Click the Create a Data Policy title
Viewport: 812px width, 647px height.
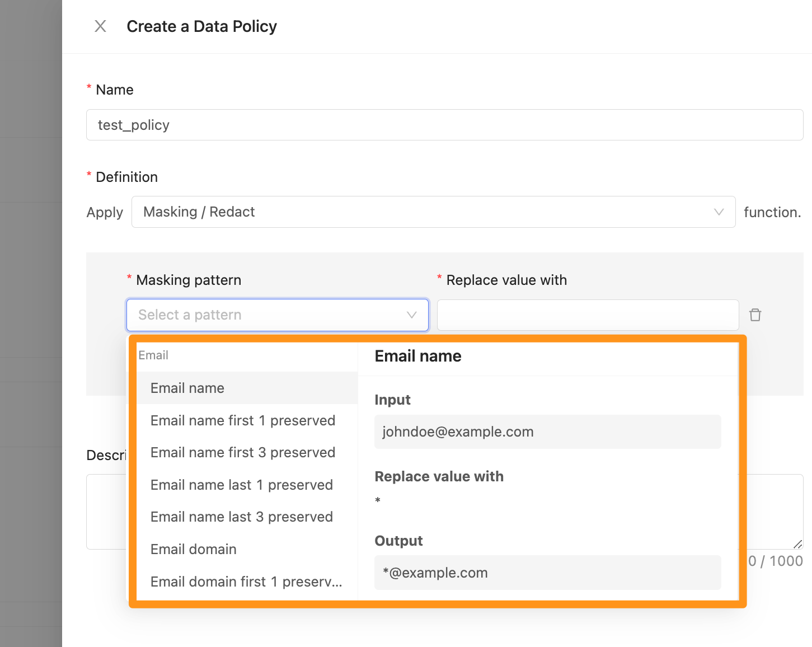202,26
